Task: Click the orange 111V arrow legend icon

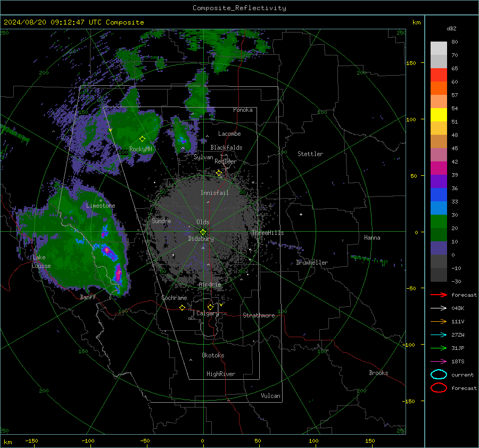Action: pos(439,321)
